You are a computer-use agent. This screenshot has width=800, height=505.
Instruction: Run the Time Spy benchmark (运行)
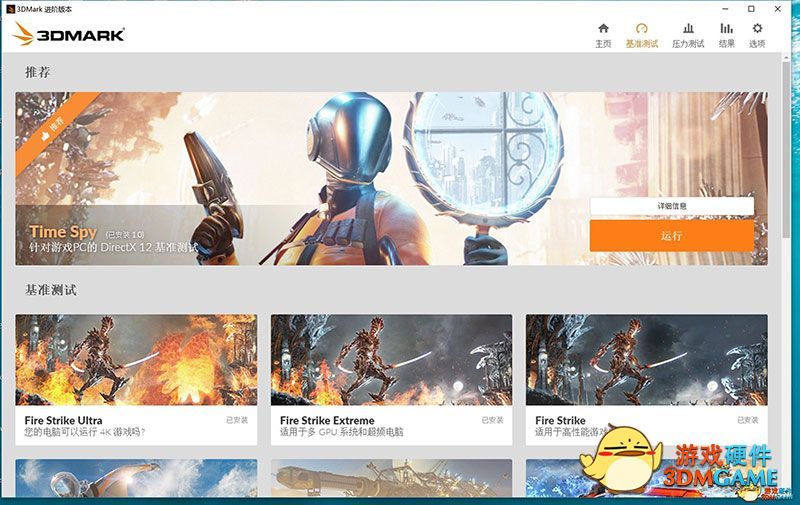point(672,236)
